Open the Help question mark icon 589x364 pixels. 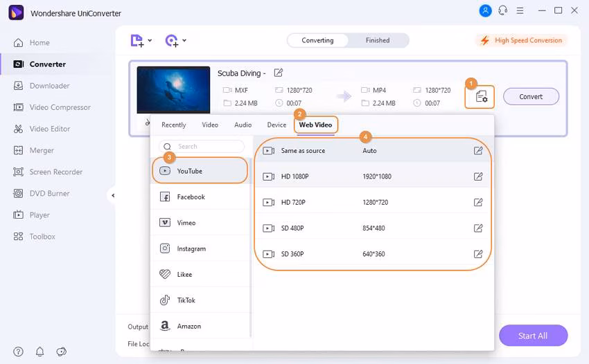click(x=18, y=352)
